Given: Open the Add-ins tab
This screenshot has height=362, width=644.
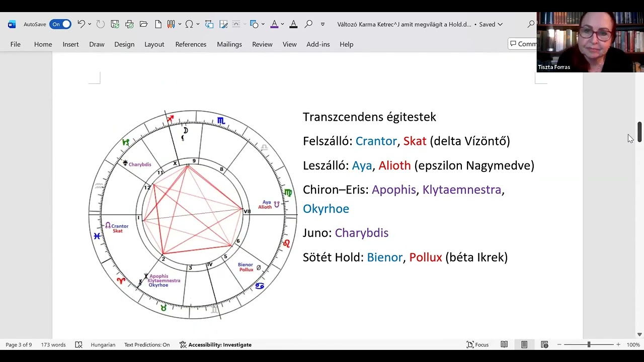Looking at the screenshot, I should coord(318,44).
